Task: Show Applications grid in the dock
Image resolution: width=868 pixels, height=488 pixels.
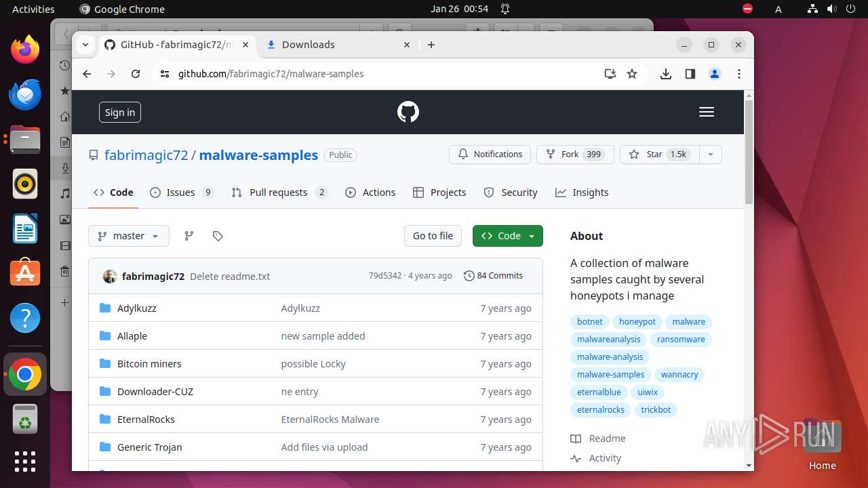Action: pyautogui.click(x=25, y=462)
